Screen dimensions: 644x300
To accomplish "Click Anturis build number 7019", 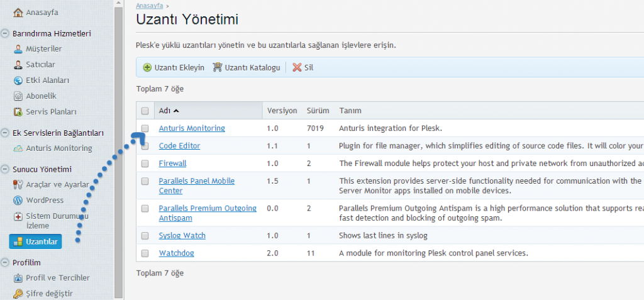I will click(x=315, y=128).
